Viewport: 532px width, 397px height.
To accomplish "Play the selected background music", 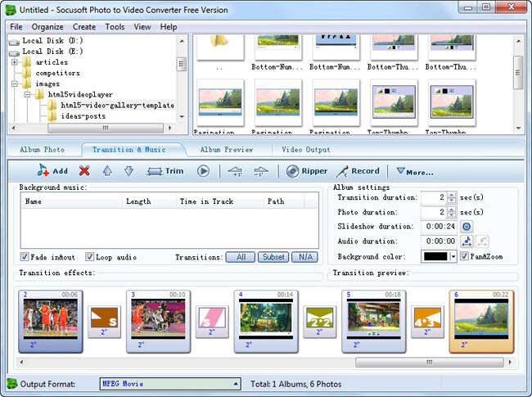I will coord(203,171).
